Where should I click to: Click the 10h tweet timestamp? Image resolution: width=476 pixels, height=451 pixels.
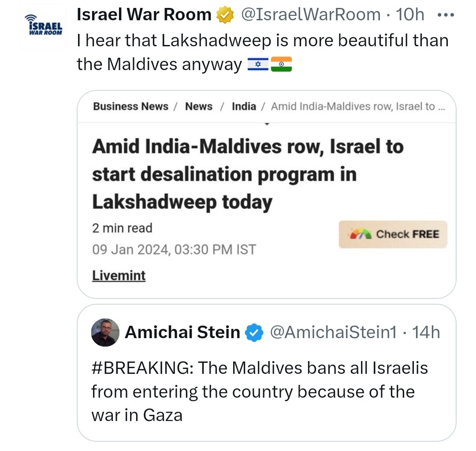(x=410, y=15)
